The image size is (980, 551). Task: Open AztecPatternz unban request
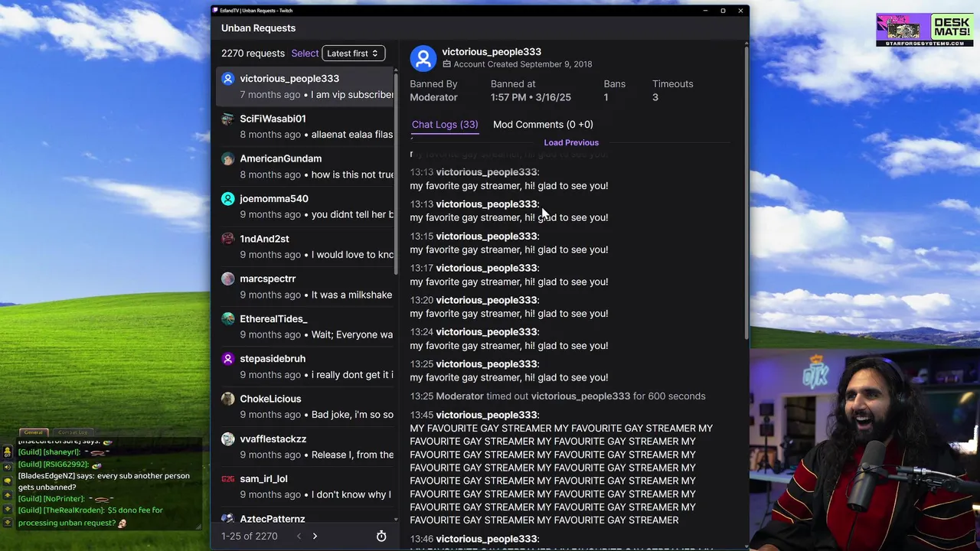pos(305,517)
